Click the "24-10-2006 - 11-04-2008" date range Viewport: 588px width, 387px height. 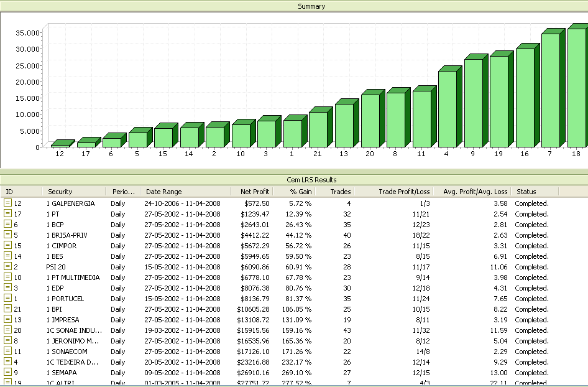point(182,203)
